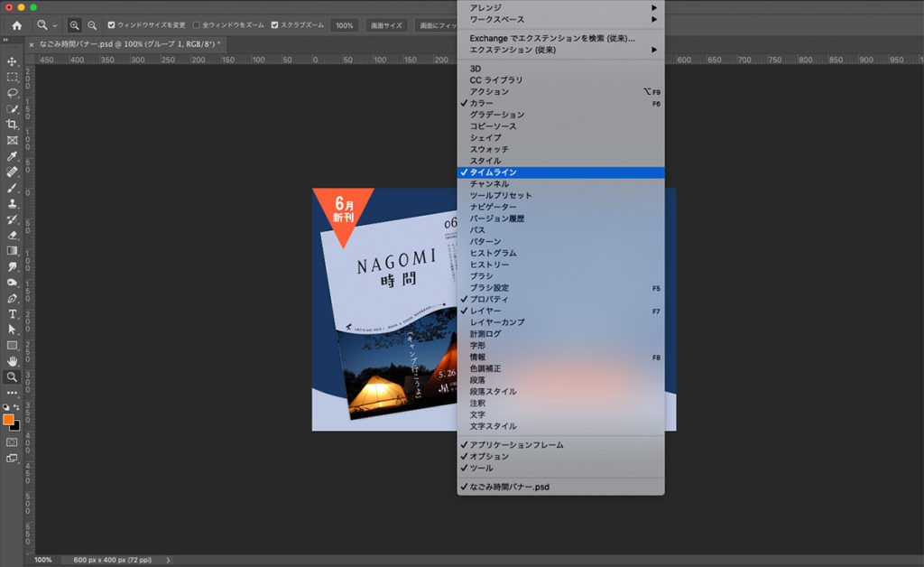
Task: Open the zoom tool preset dropdown
Action: point(45,25)
